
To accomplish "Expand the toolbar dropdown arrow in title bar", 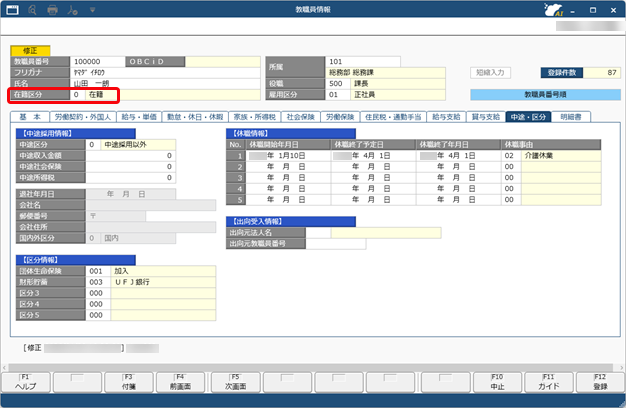I will [x=92, y=10].
